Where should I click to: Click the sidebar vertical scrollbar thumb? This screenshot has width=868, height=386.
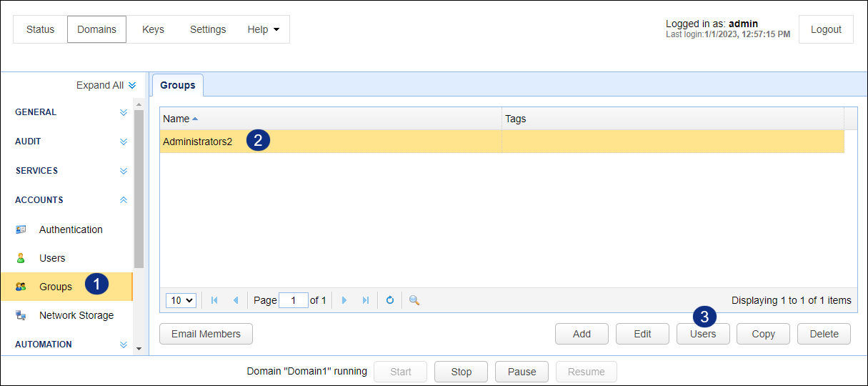pos(139,189)
